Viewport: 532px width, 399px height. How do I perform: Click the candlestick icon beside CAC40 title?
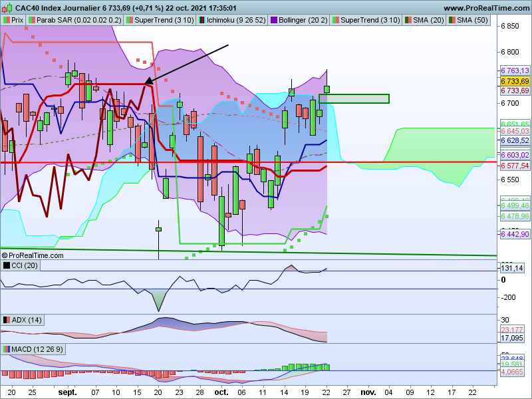pyautogui.click(x=7, y=8)
